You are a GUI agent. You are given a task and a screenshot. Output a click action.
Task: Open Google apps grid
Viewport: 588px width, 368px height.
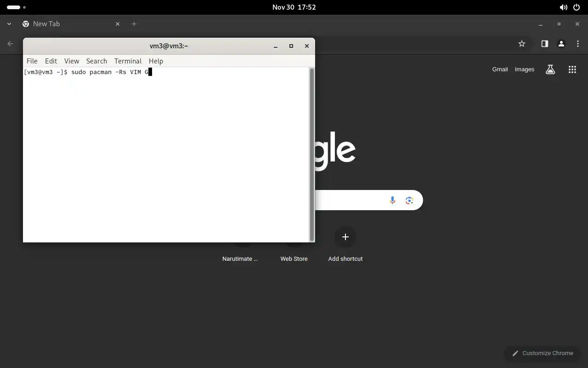(572, 69)
